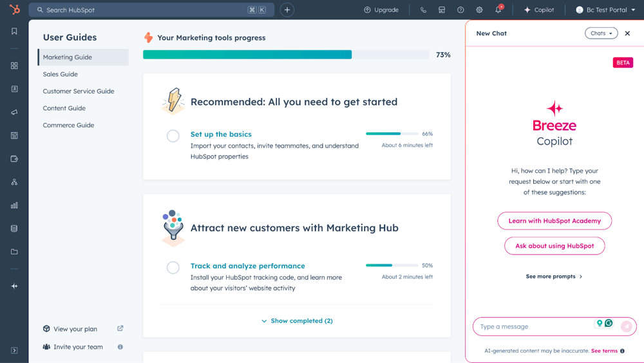Click the keyboard shortcut hint in search bar
The image size is (644, 363).
click(x=257, y=10)
